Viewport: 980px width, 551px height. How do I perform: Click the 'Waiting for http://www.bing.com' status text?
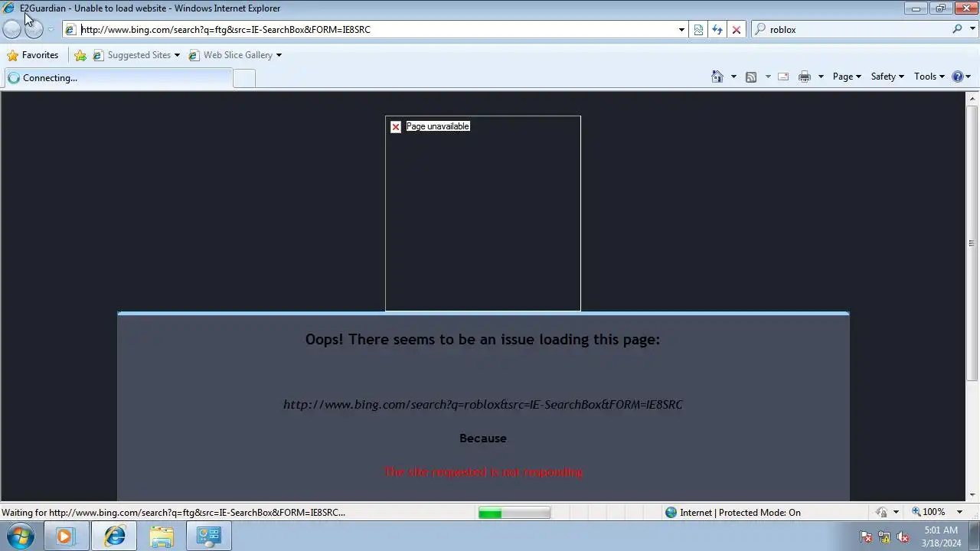173,513
